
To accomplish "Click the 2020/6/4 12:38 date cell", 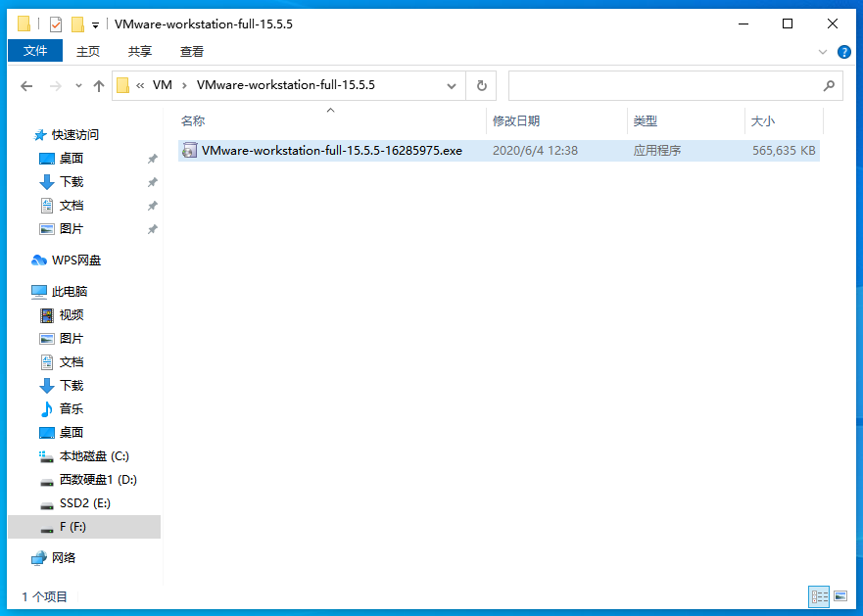I will click(535, 150).
